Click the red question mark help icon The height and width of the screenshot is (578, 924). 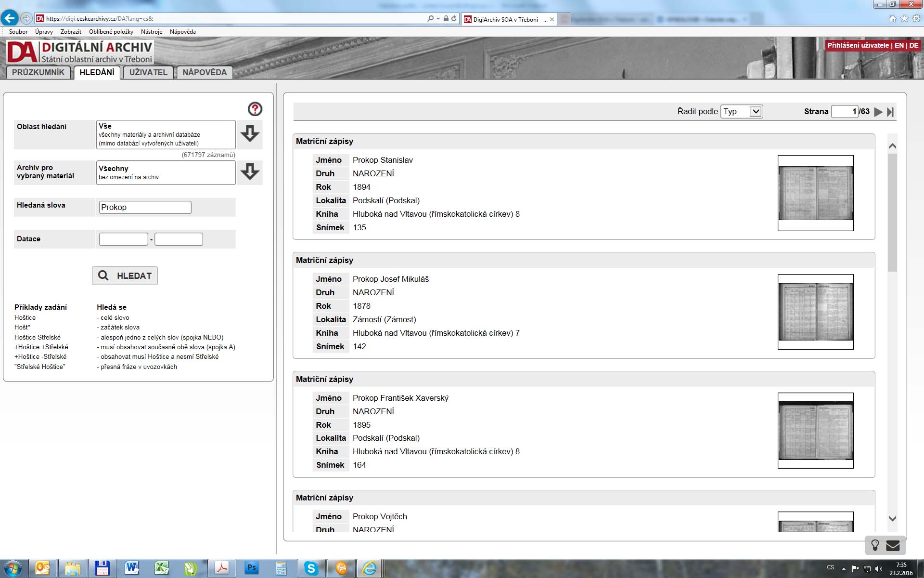point(255,109)
